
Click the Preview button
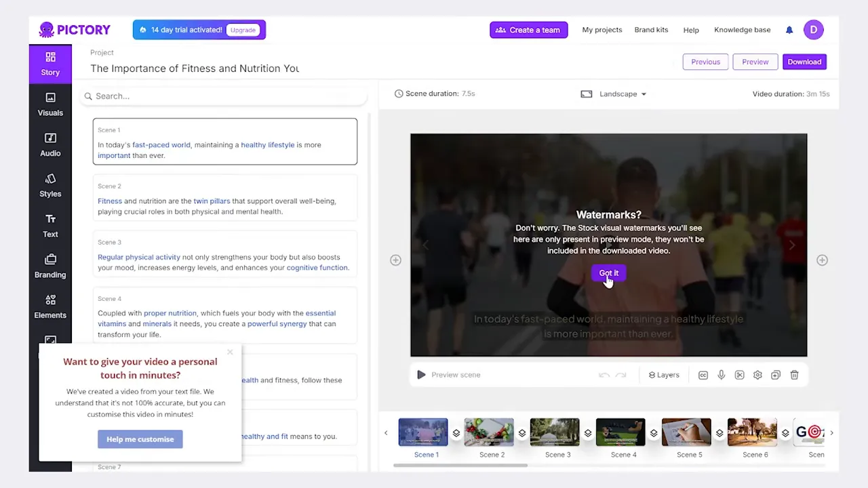755,62
